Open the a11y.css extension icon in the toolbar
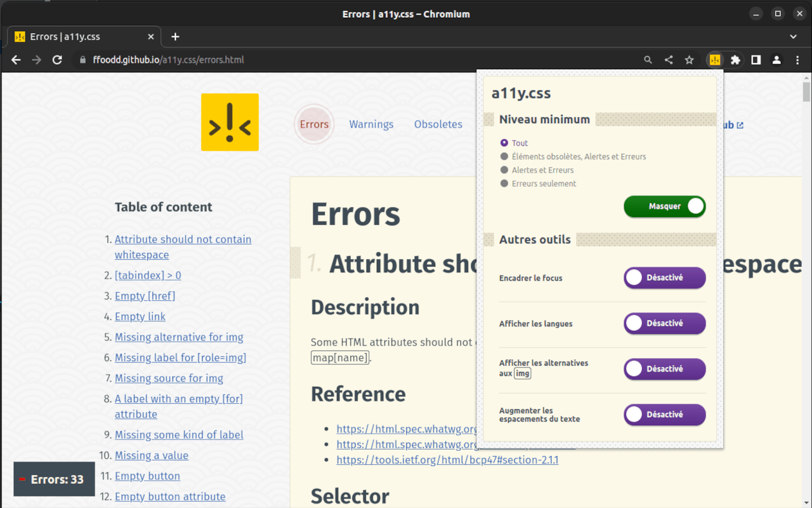812x508 pixels. tap(714, 60)
